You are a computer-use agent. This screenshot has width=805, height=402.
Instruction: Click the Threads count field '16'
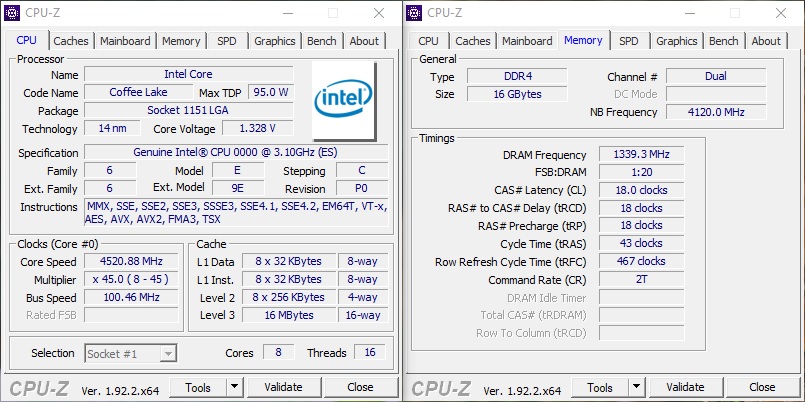[x=370, y=353]
